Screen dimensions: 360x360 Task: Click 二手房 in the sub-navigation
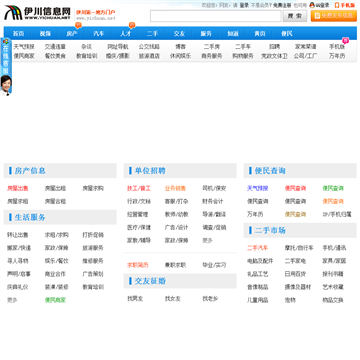click(x=212, y=47)
